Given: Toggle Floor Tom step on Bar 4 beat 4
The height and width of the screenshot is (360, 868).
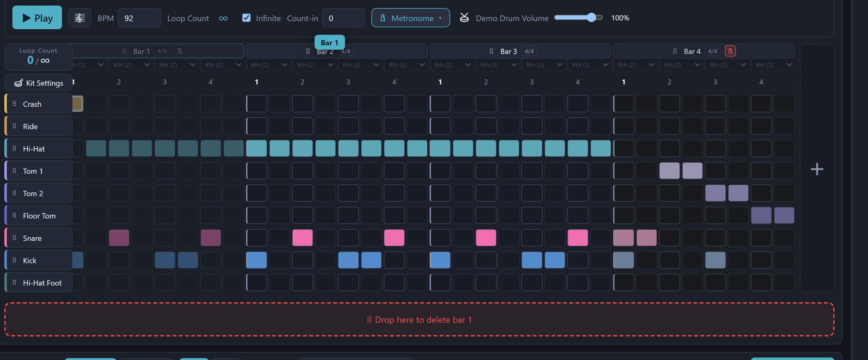Looking at the screenshot, I should (761, 215).
